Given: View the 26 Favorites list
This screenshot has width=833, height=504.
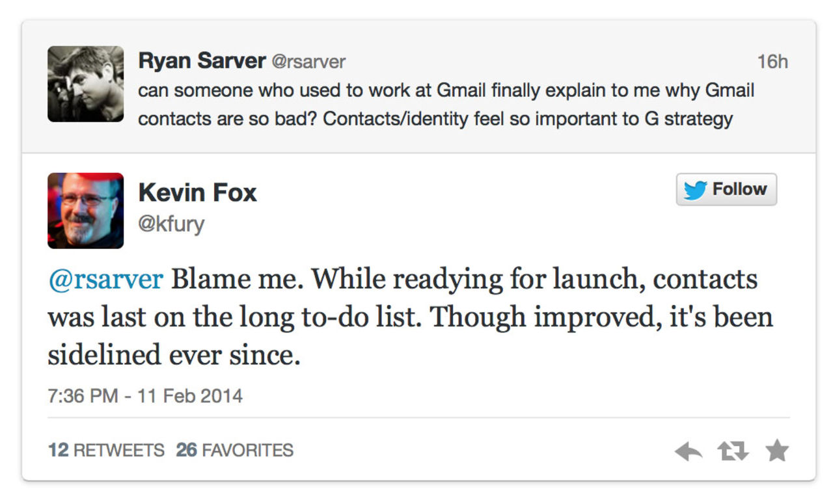Looking at the screenshot, I should point(234,450).
